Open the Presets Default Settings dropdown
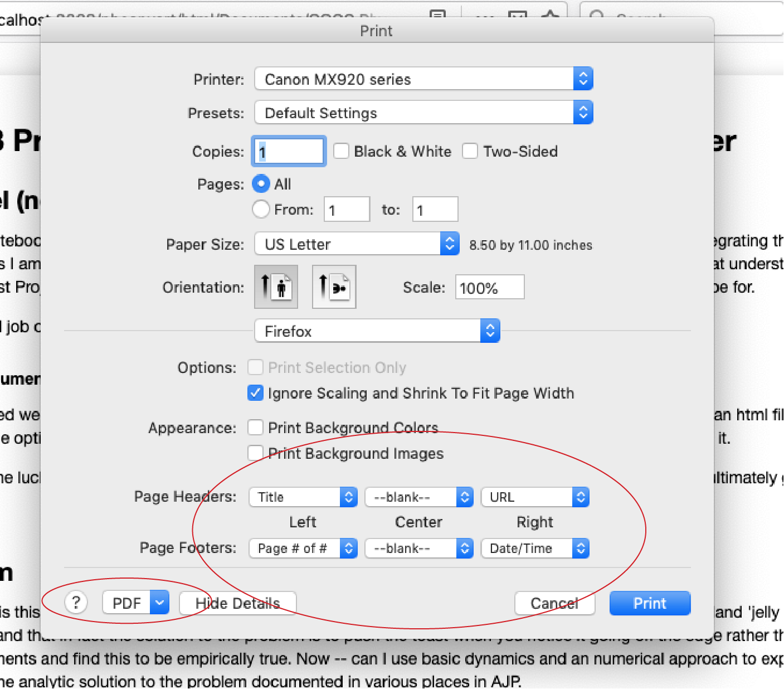This screenshot has height=689, width=784. pyautogui.click(x=423, y=113)
